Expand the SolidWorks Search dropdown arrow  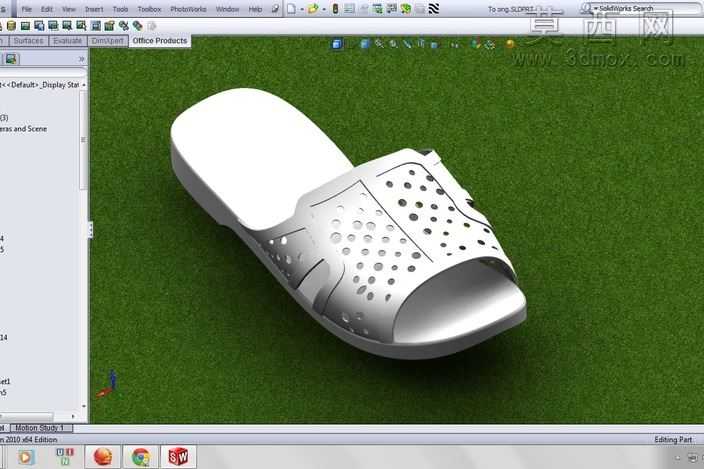(596, 9)
